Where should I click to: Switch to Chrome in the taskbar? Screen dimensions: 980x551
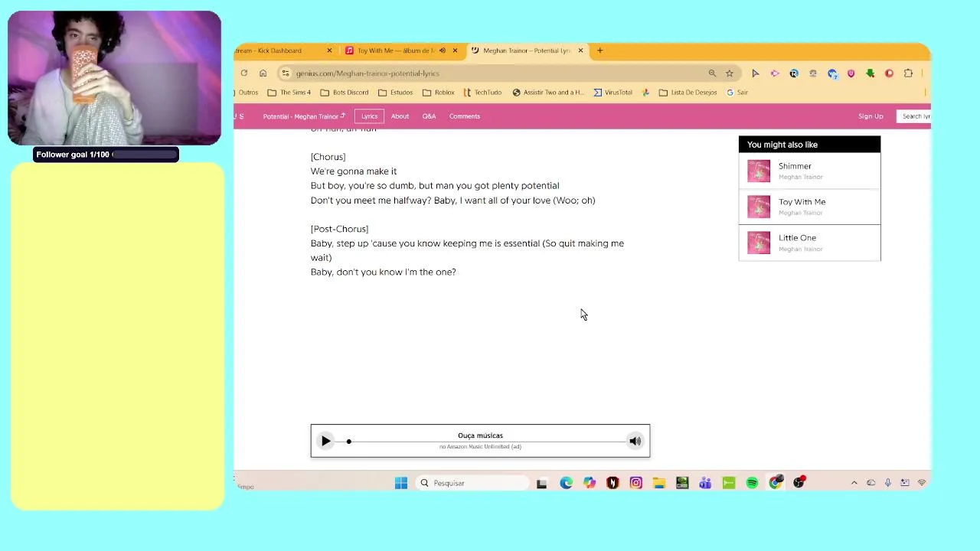776,483
